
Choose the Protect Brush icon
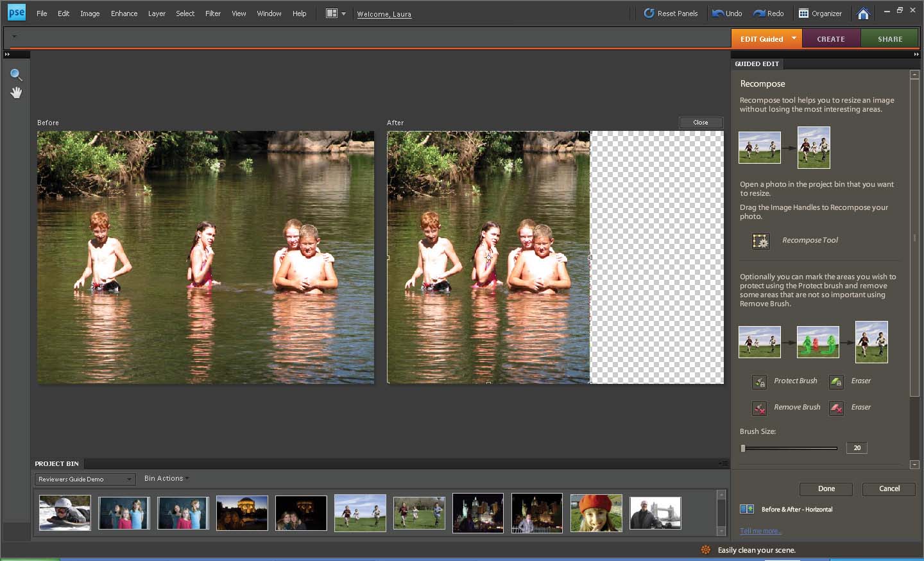[760, 382]
